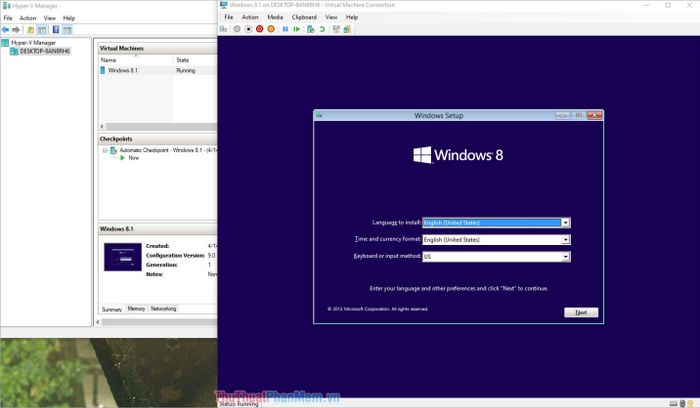Select the Windows 8.1 row name
Screen dimensions: 700x408
(x=123, y=70)
